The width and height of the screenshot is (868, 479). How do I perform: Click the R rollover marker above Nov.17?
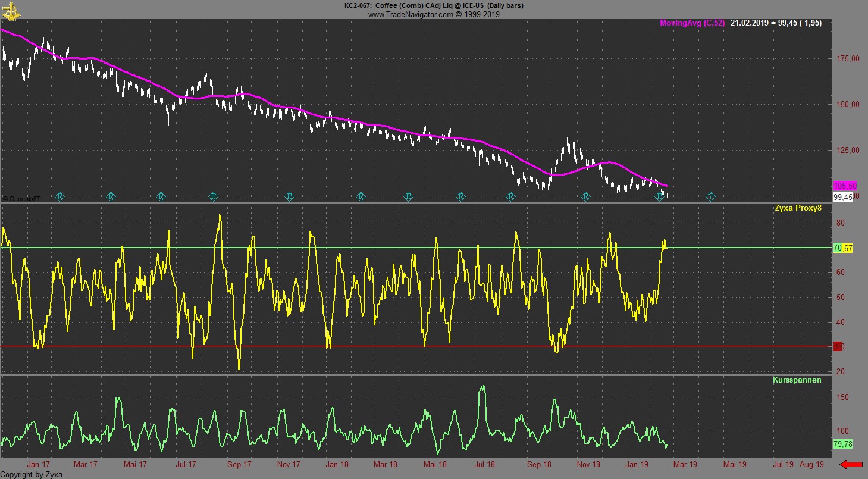click(x=290, y=196)
